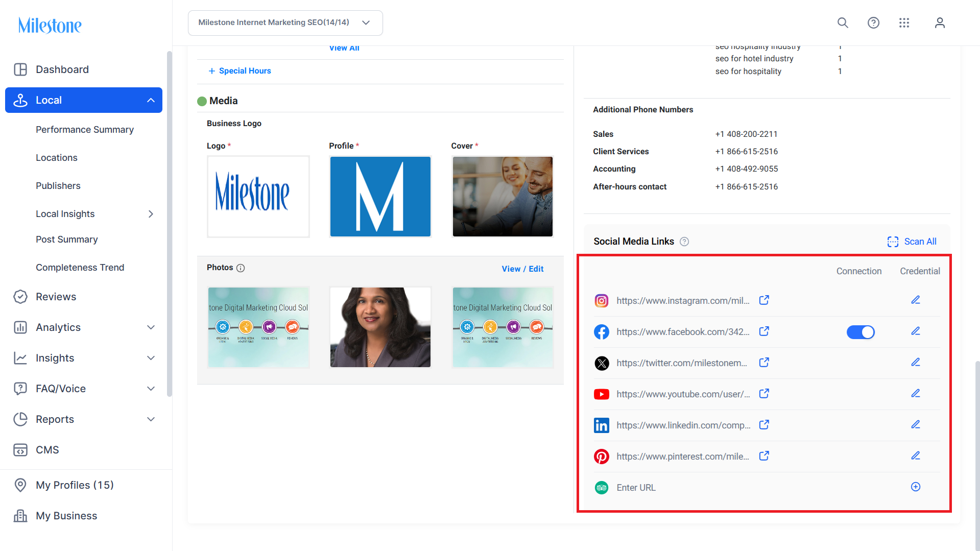
Task: Edit the Twitter credential
Action: (x=916, y=362)
